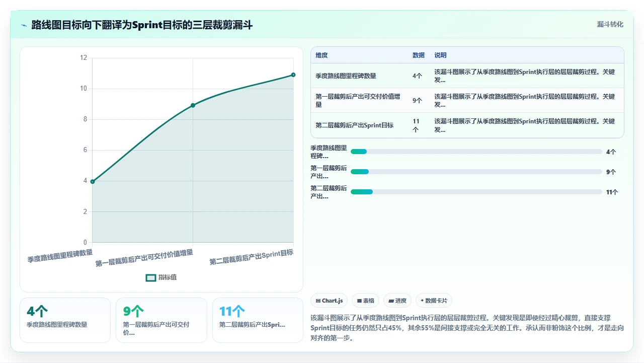Click x-axis label 季度路线图里程碑数量
The height and width of the screenshot is (363, 644).
(x=60, y=256)
